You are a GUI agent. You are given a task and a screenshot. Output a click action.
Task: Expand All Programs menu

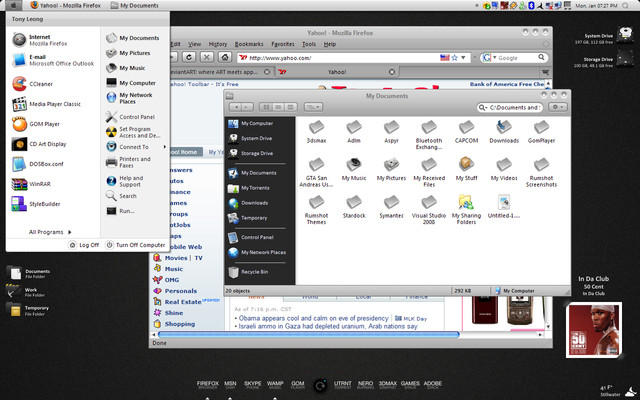pyautogui.click(x=50, y=232)
